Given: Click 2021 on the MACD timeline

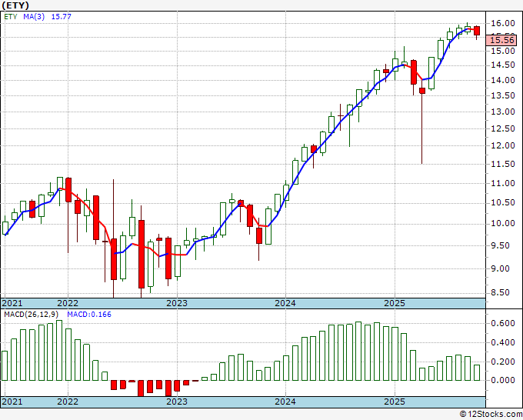Looking at the screenshot, I should coord(12,402).
